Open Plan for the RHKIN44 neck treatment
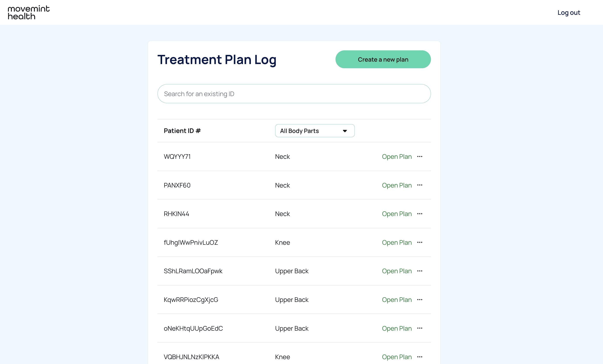603x364 pixels. click(397, 214)
